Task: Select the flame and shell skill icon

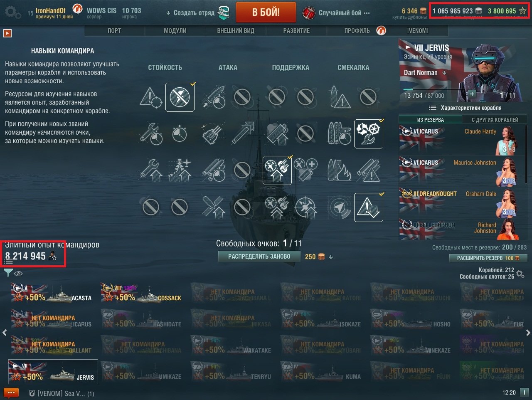Action: (340, 170)
